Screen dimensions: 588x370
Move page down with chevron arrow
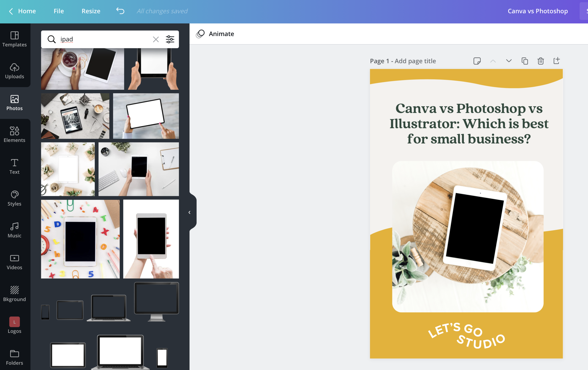point(509,61)
